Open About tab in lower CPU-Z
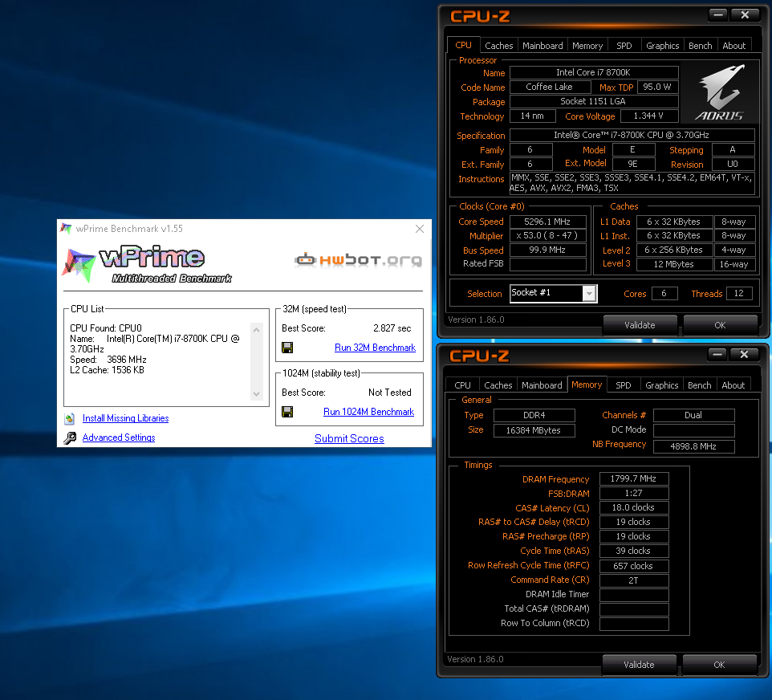 tap(733, 385)
